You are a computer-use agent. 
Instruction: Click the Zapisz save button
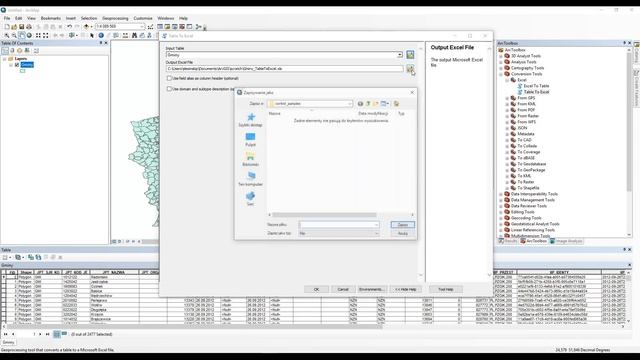[x=402, y=224]
